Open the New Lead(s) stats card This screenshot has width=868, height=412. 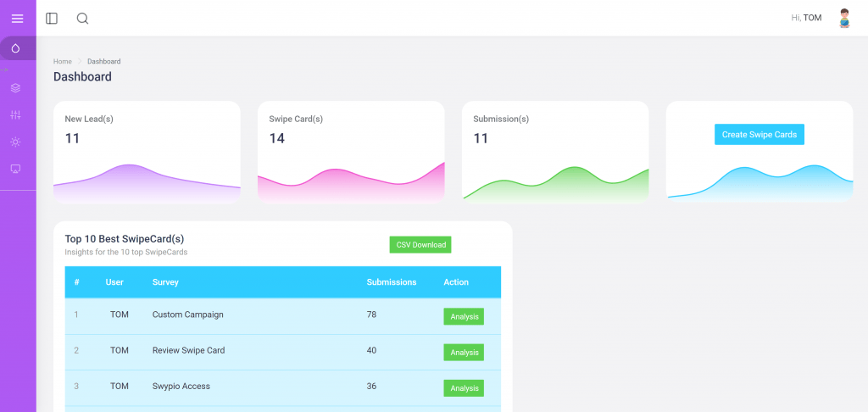click(147, 152)
